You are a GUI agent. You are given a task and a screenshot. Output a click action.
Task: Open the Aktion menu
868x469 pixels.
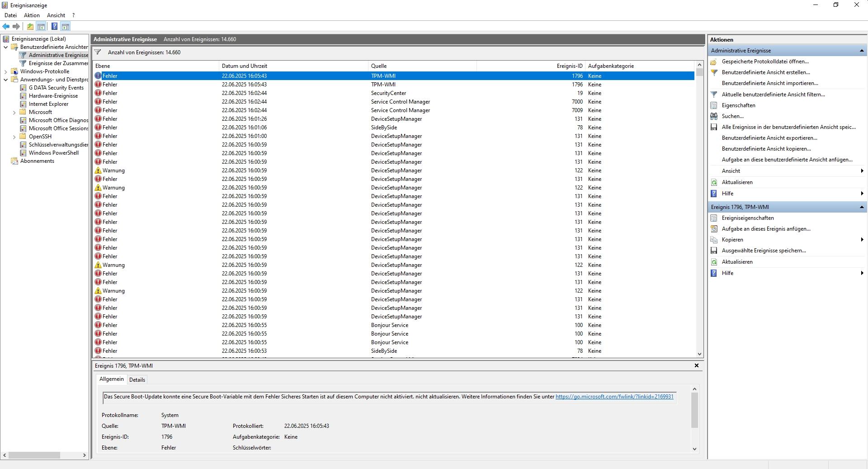tap(32, 15)
